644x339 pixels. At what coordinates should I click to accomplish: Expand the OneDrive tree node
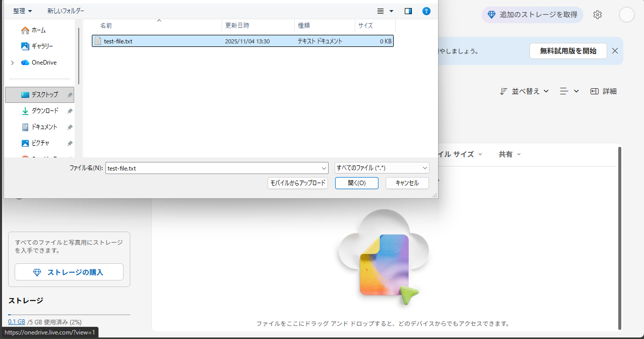click(x=13, y=63)
